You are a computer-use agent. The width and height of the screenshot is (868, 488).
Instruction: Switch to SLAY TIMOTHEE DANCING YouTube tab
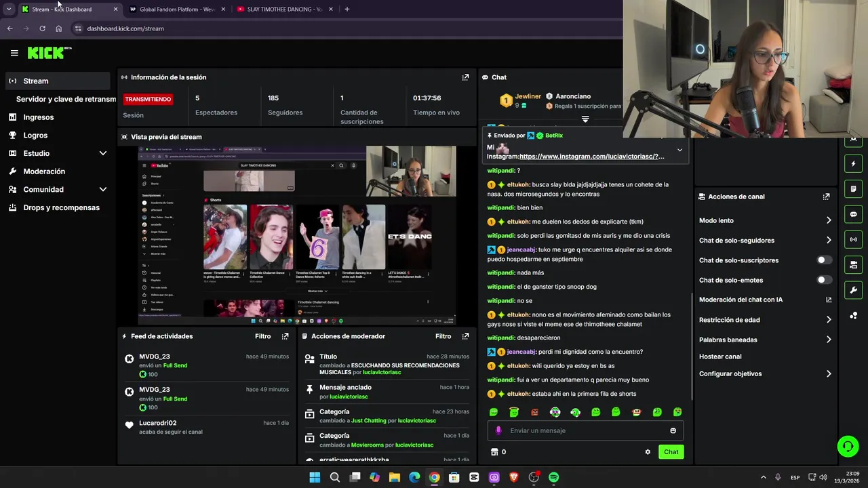(285, 9)
